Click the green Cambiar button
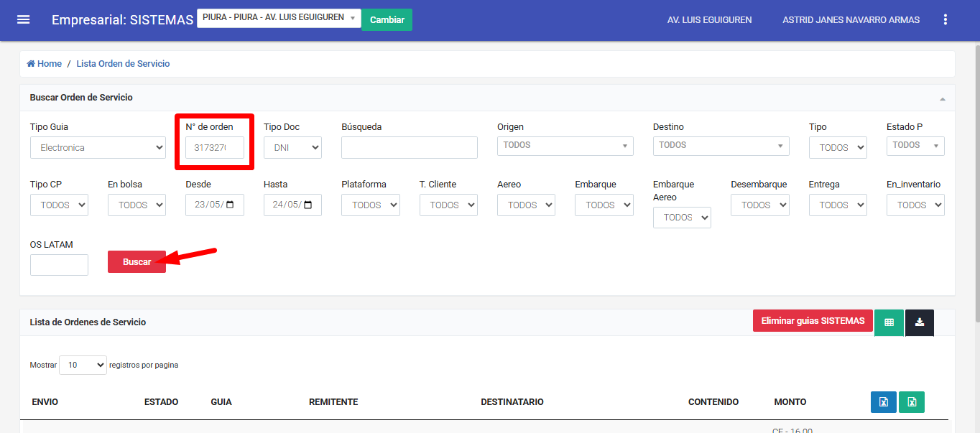980x433 pixels. click(387, 19)
